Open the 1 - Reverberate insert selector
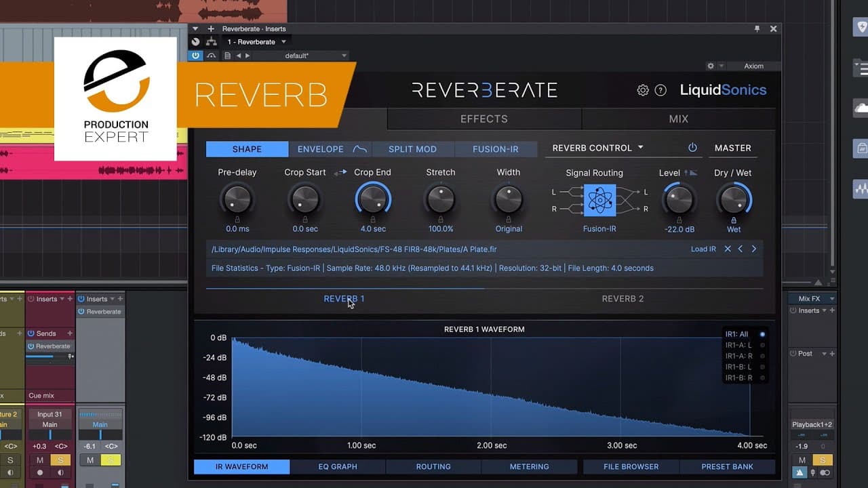The width and height of the screenshot is (868, 488). [257, 42]
